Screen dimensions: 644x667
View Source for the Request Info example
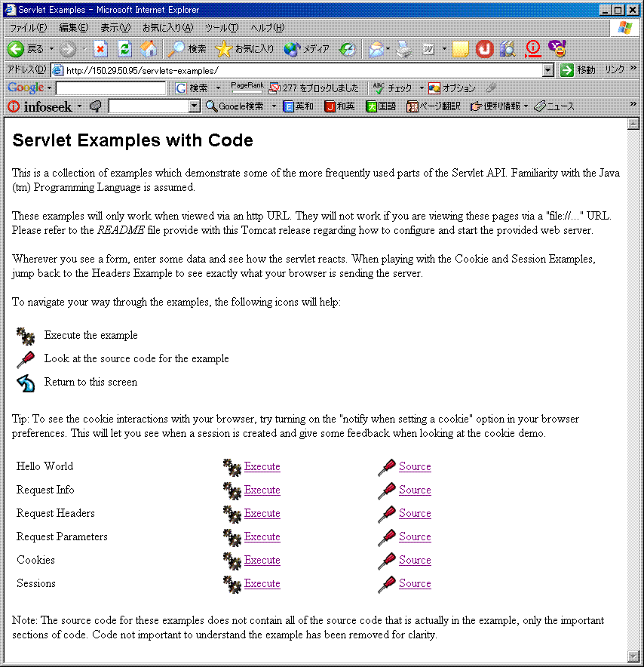coord(415,490)
